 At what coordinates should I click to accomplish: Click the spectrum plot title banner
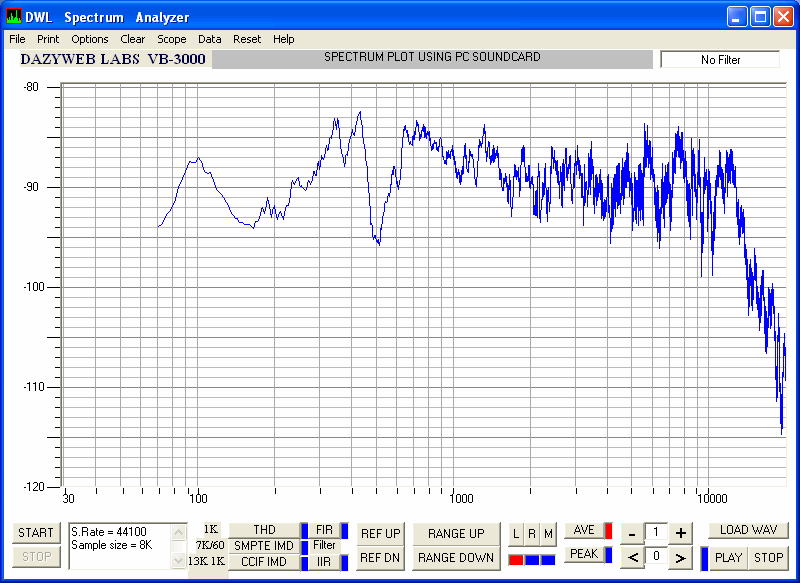[432, 59]
